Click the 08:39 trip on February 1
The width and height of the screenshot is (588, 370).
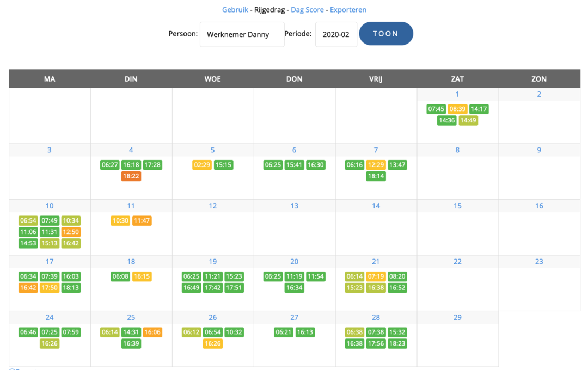(x=457, y=109)
